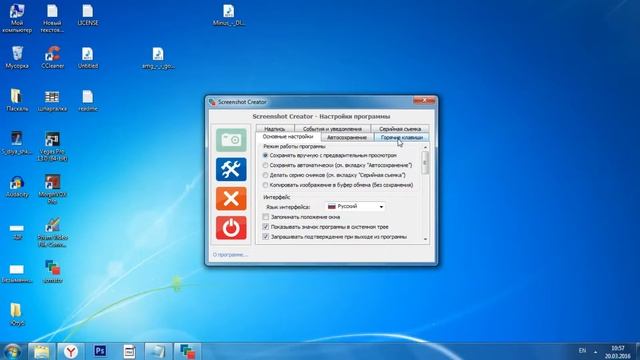Screen dimensions: 640x360
Task: Uncheck 'Запрашивать подтверждение при выходе из программы'
Action: 266,236
